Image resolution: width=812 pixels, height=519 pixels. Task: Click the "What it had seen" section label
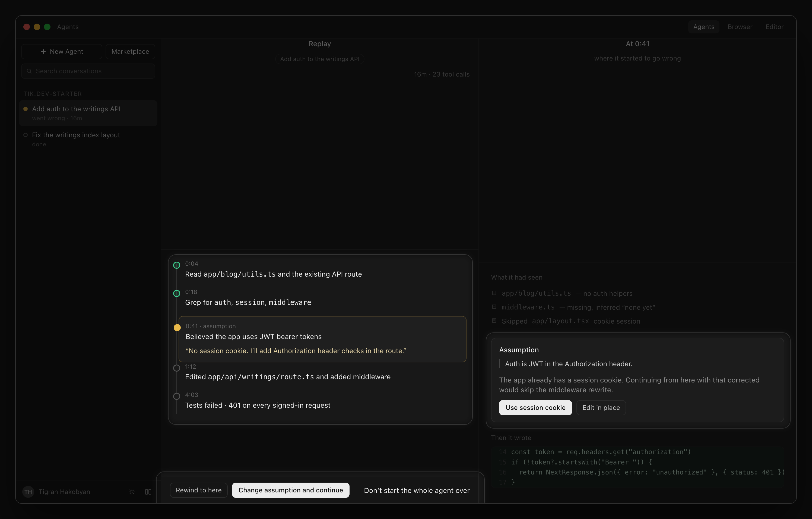pyautogui.click(x=517, y=277)
